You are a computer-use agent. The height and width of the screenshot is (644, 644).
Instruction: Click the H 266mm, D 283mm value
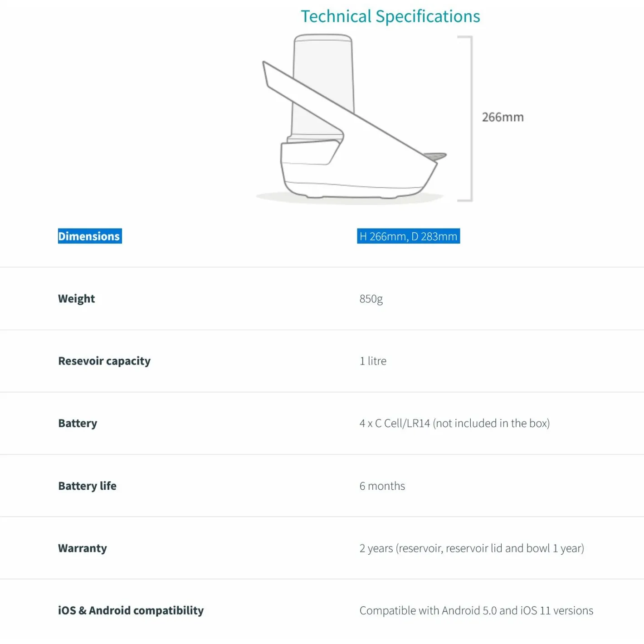coord(409,236)
